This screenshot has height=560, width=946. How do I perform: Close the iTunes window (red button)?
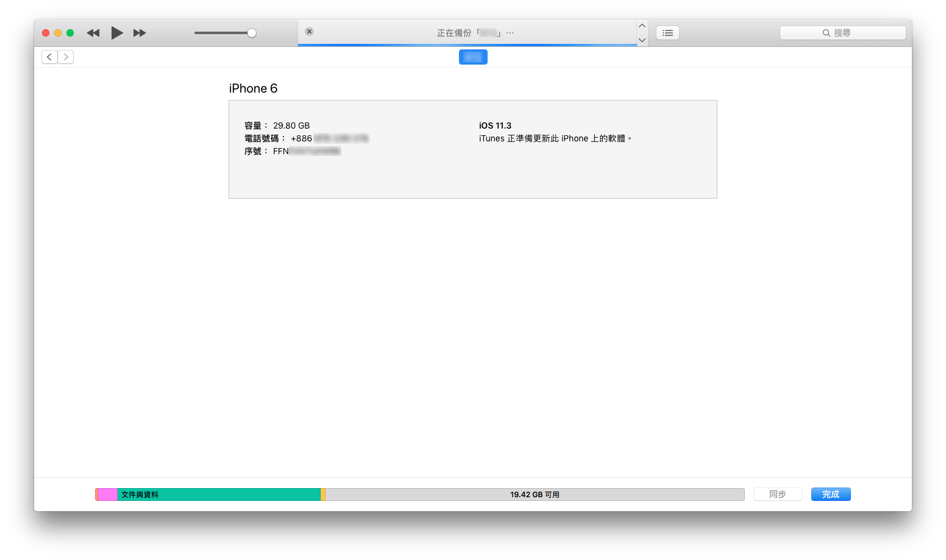tap(46, 33)
